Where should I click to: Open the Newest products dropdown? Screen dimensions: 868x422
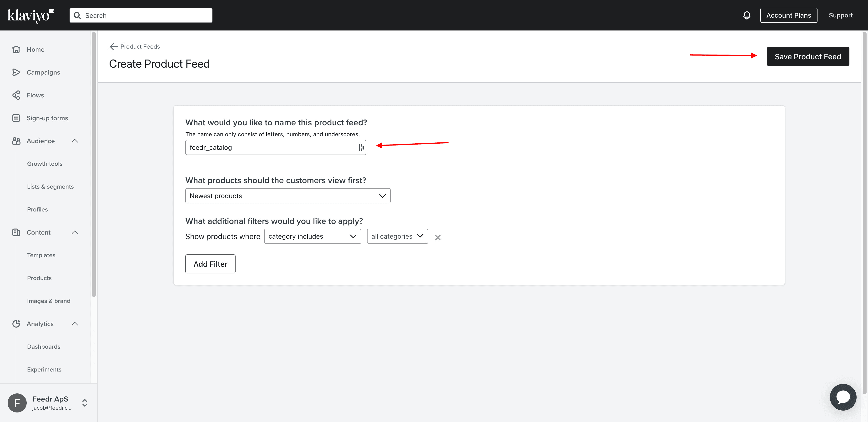[x=288, y=195]
